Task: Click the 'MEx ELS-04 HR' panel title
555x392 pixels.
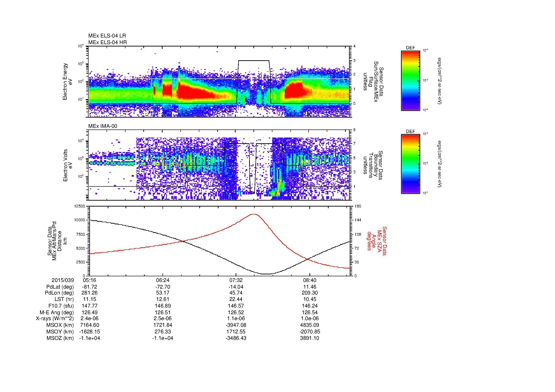Action: (107, 42)
